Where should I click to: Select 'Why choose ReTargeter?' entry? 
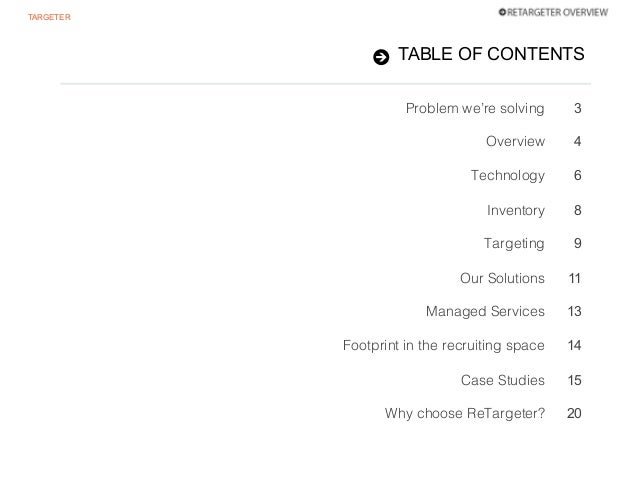click(x=465, y=413)
